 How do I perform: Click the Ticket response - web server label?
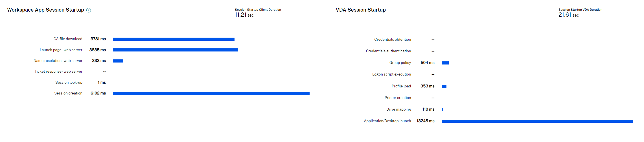pyautogui.click(x=58, y=72)
